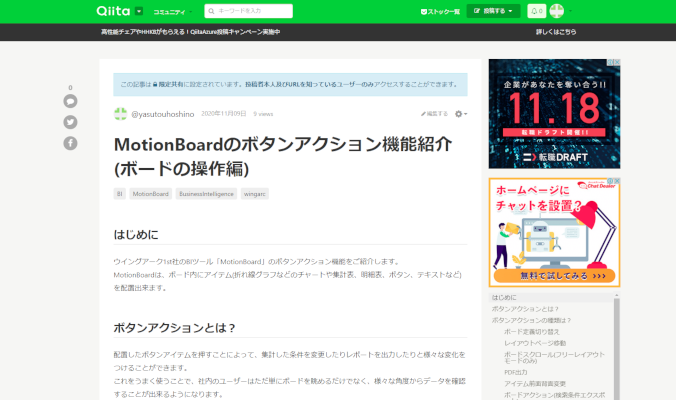The width and height of the screenshot is (676, 400).
Task: Open the author avatar beside @yasutouhoshino
Action: click(x=120, y=114)
